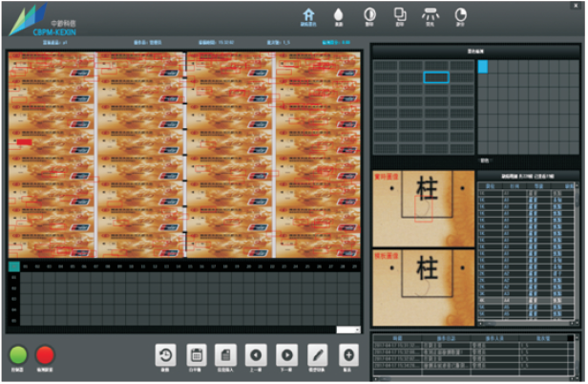Image resolution: width=588 pixels, height=384 pixels.
Task: Click the home icon in top toolbar
Action: pos(308,15)
